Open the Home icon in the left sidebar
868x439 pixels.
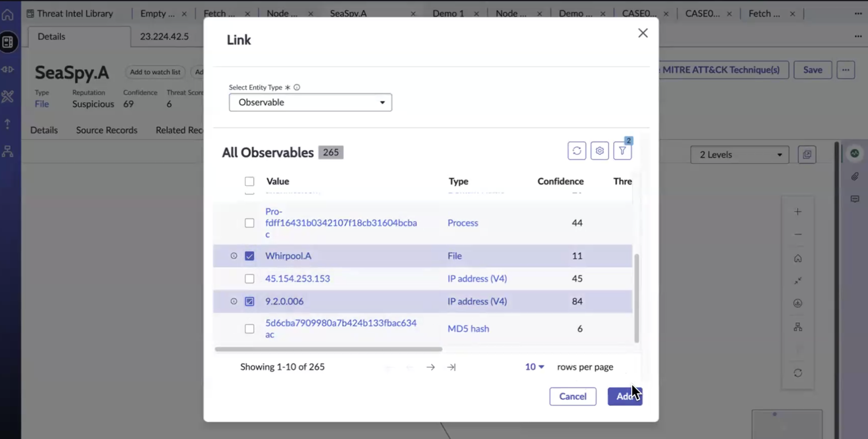coord(8,14)
